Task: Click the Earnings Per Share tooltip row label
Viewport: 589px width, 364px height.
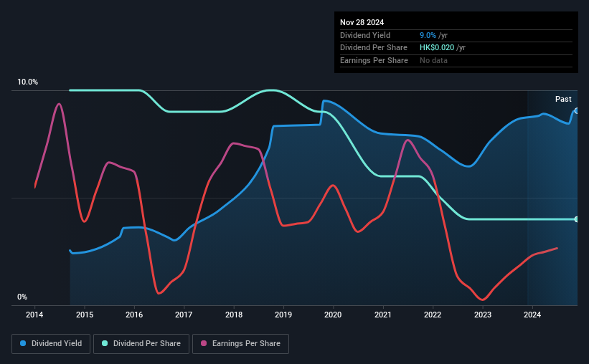Action: [x=374, y=60]
